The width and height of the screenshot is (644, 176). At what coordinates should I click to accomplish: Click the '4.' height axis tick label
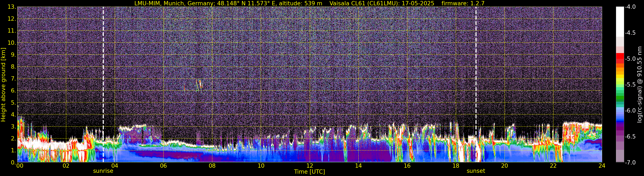coord(13,115)
